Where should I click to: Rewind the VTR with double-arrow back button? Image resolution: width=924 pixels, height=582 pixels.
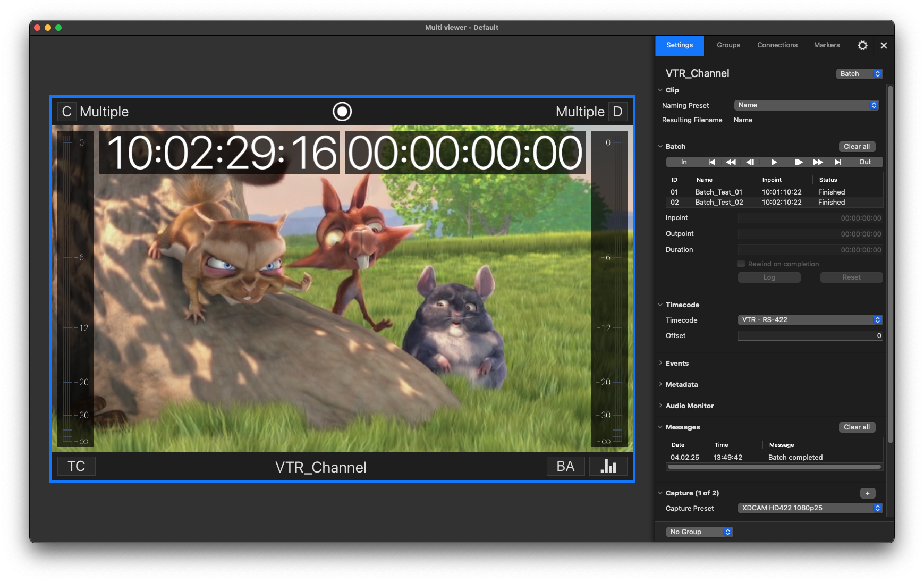pyautogui.click(x=731, y=162)
